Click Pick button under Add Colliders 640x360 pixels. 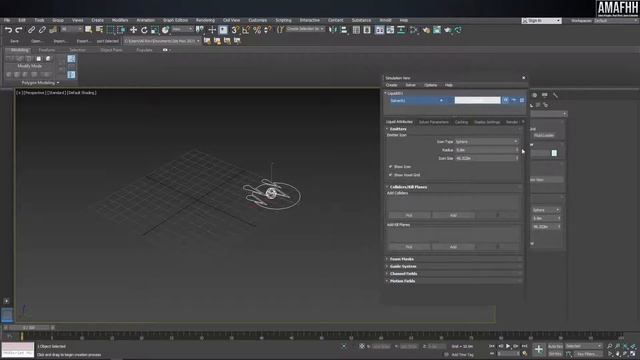click(409, 215)
